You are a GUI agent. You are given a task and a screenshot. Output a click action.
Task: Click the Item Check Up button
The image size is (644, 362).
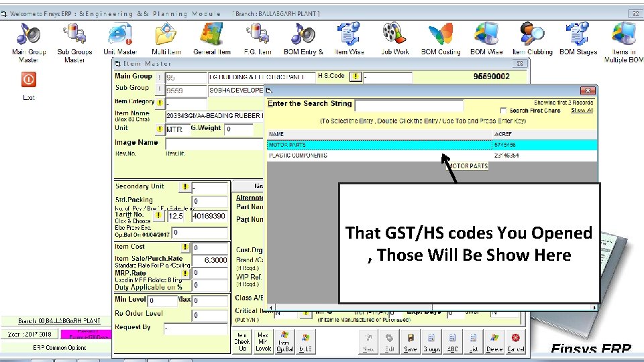coord(242,342)
